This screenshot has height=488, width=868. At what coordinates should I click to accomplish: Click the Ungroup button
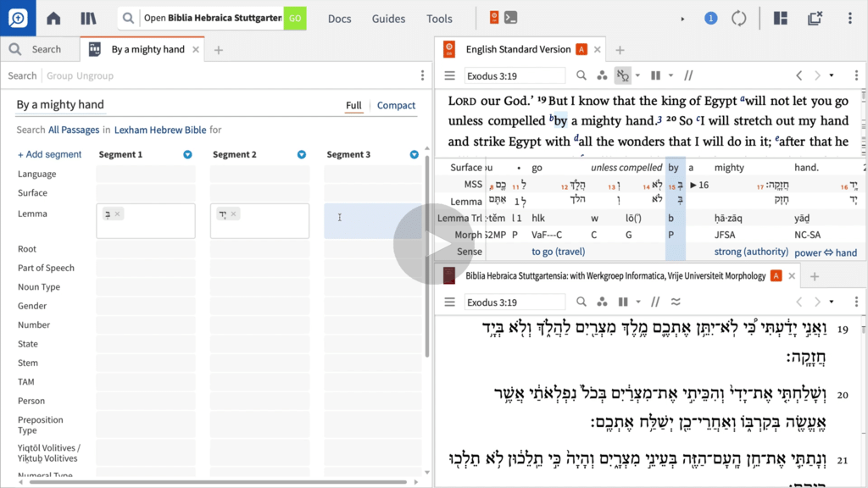[95, 75]
